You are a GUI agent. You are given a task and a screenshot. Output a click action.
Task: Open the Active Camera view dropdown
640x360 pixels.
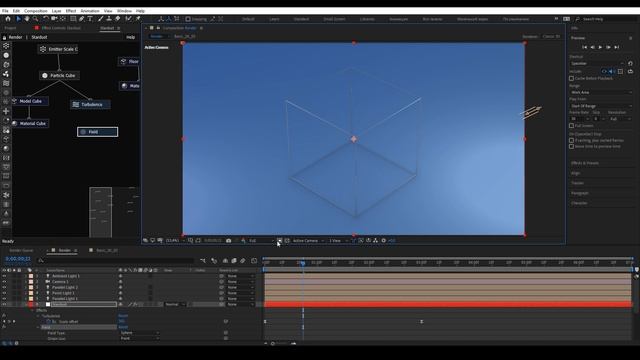tap(308, 241)
